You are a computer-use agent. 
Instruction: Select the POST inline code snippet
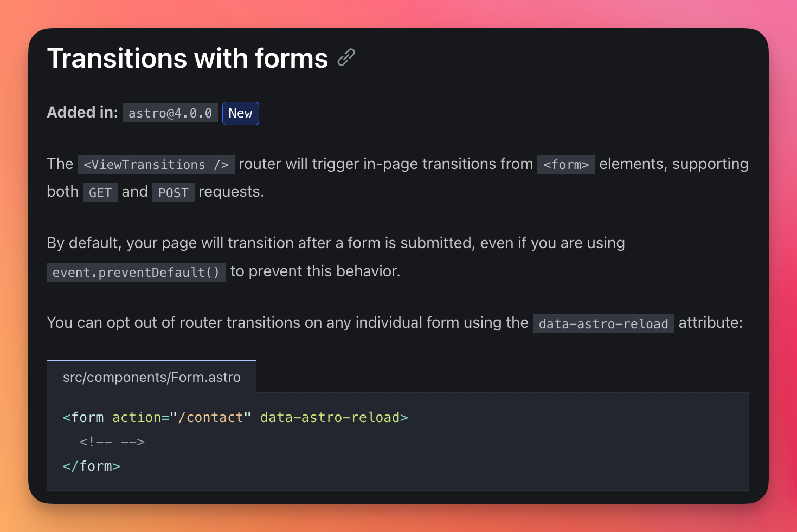tap(173, 193)
